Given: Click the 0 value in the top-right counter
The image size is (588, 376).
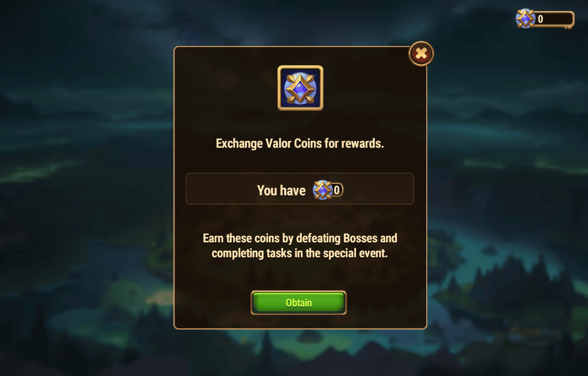Looking at the screenshot, I should click(x=540, y=19).
